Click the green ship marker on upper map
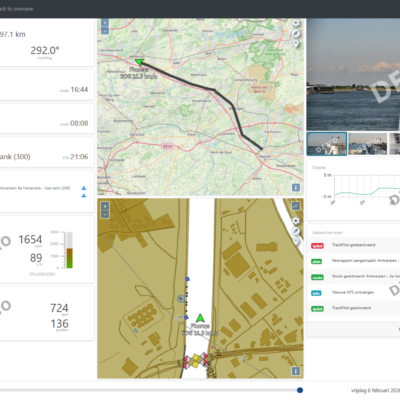This screenshot has height=400, width=400. [x=139, y=62]
